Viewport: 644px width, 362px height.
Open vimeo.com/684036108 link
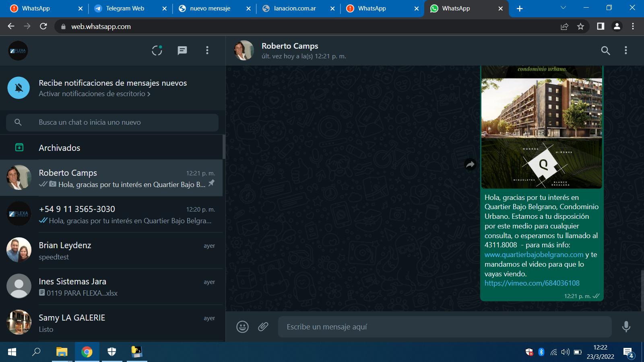[532, 283]
